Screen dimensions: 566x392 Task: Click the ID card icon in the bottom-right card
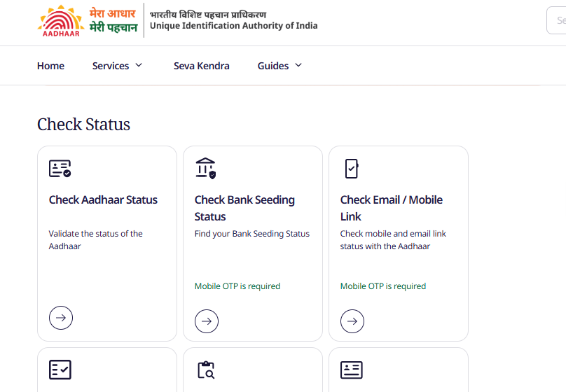click(351, 370)
